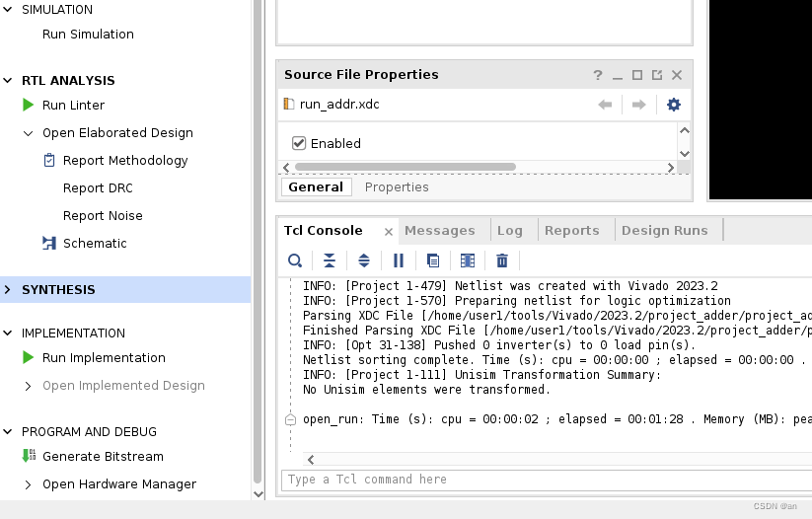The height and width of the screenshot is (519, 812).
Task: Clear the Tcl Console with trash icon
Action: click(x=502, y=260)
